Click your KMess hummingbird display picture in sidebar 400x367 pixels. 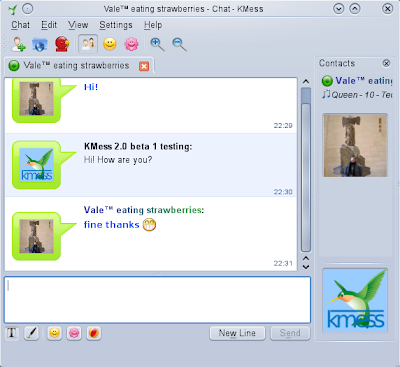pyautogui.click(x=355, y=301)
